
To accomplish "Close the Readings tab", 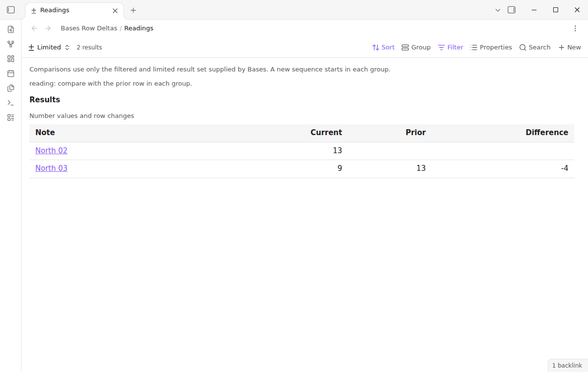I will tap(115, 10).
